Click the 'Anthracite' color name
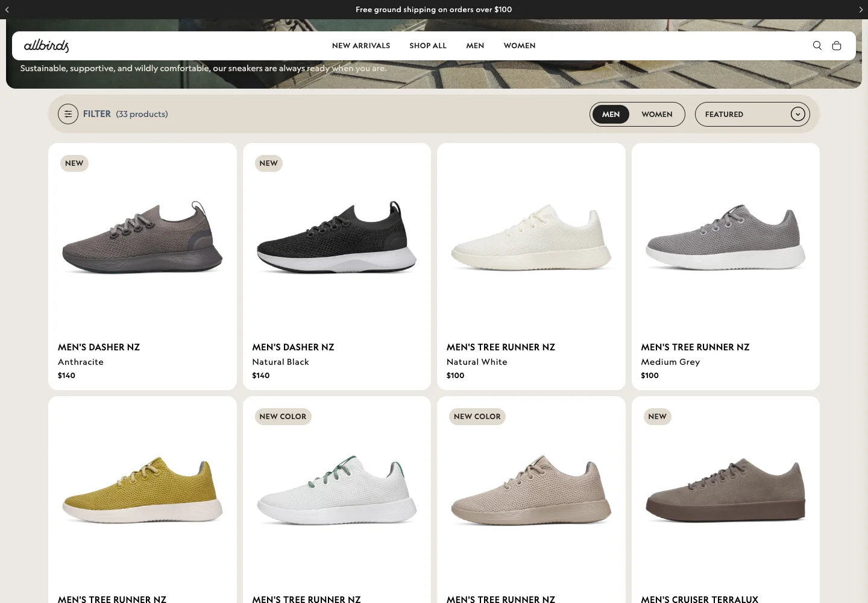This screenshot has height=603, width=868. click(x=81, y=362)
